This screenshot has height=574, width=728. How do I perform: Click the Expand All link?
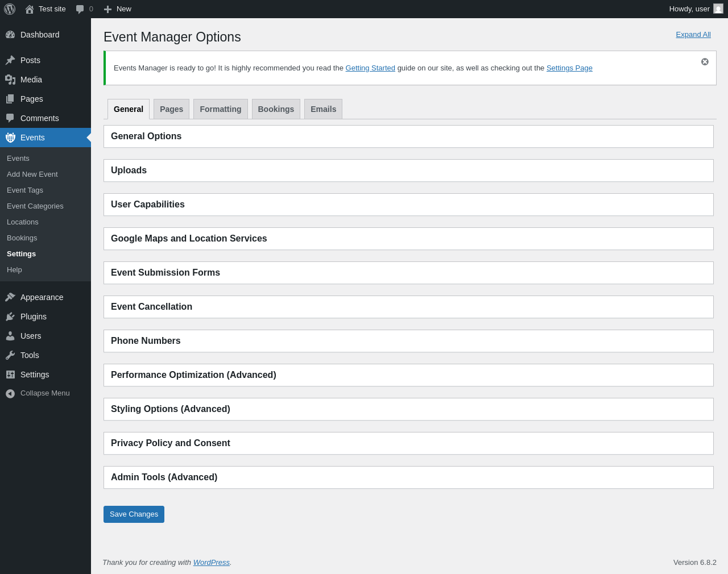coord(693,35)
